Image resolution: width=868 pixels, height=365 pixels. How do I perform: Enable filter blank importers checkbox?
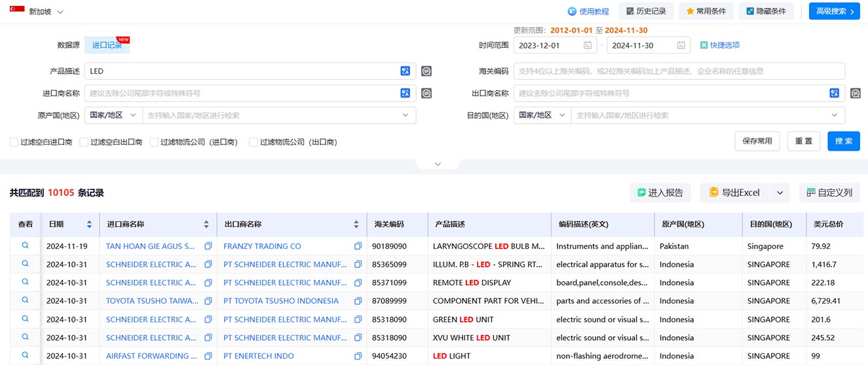pyautogui.click(x=14, y=142)
